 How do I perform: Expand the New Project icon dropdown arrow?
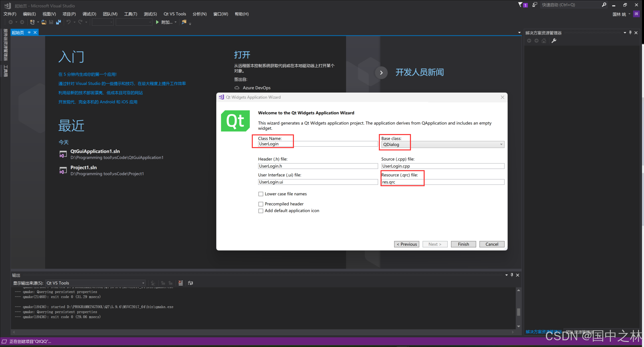(38, 22)
